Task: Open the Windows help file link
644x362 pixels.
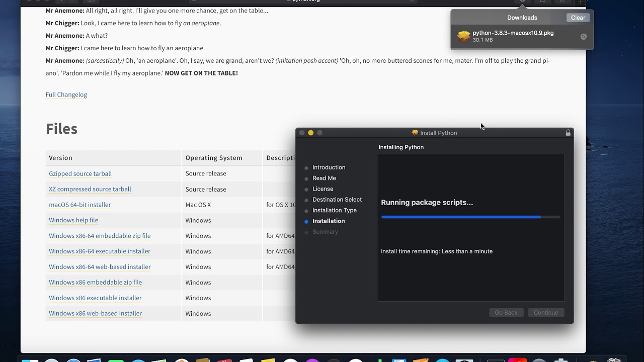Action: tap(73, 220)
